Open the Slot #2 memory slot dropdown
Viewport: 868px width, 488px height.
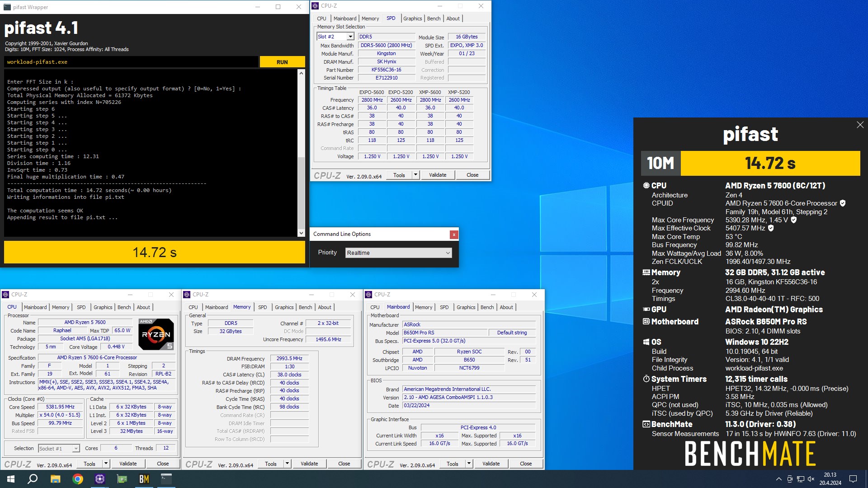pyautogui.click(x=335, y=37)
